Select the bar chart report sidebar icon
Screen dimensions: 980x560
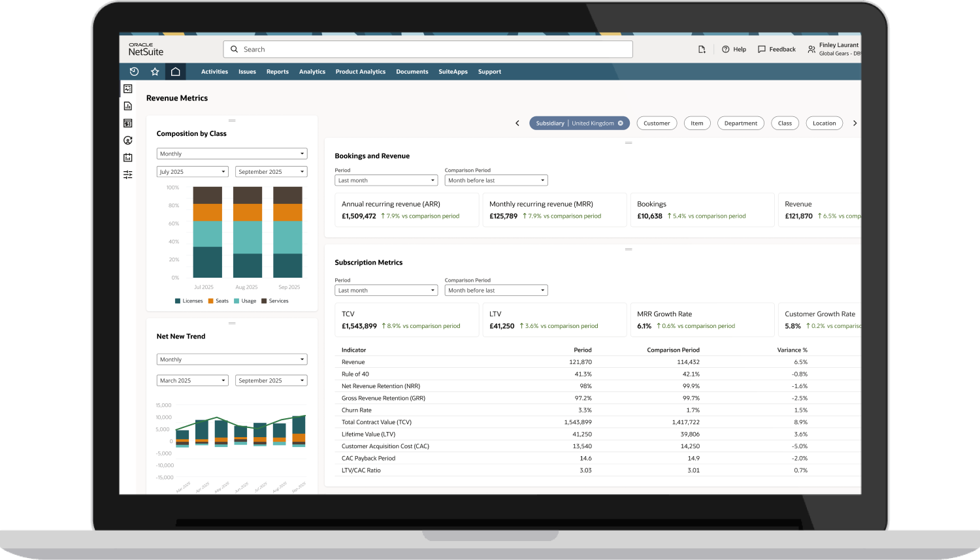coord(128,106)
